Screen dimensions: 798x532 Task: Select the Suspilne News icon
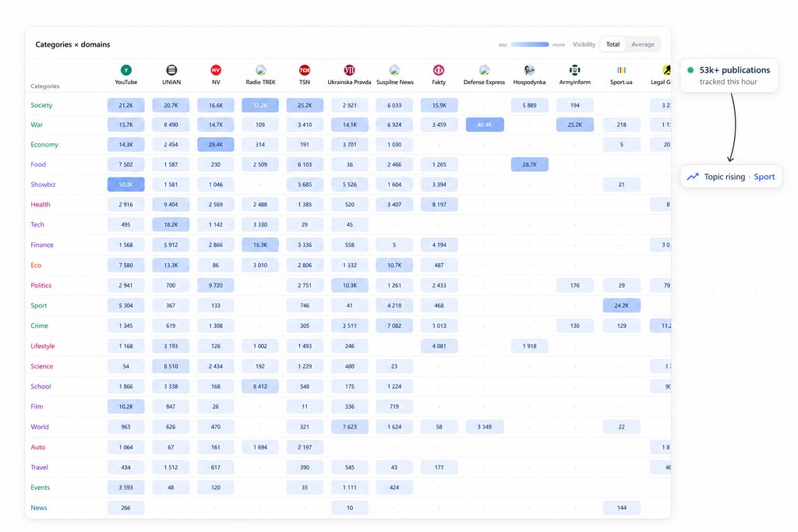[x=394, y=70]
